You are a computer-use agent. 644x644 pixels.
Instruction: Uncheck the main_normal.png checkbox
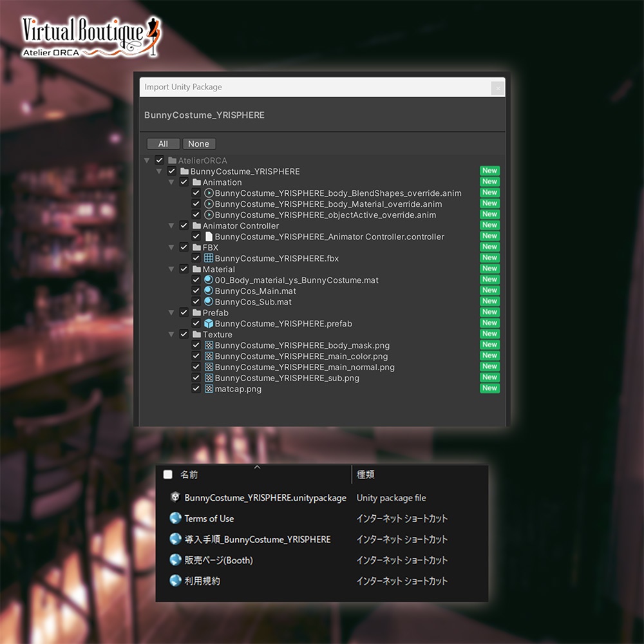pyautogui.click(x=196, y=367)
